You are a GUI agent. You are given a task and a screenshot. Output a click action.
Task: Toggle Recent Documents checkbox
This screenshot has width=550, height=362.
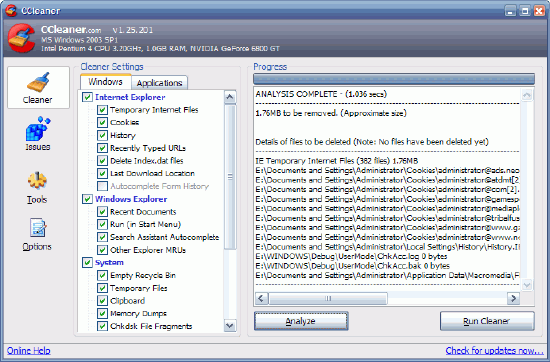pos(102,212)
